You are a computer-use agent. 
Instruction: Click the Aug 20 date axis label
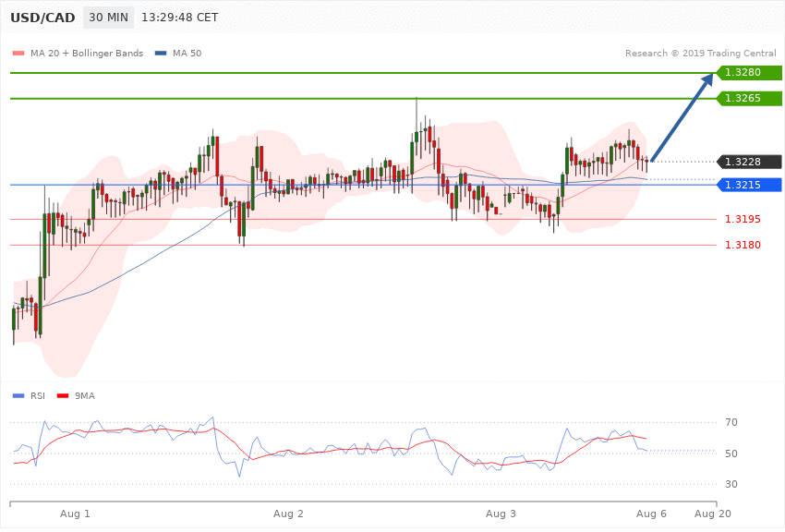712,514
